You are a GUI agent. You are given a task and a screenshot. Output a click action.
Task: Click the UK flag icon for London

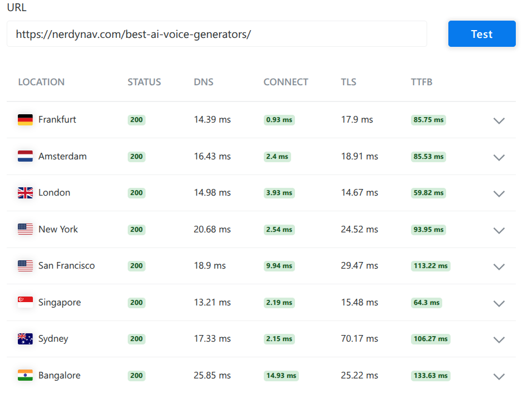pos(26,193)
